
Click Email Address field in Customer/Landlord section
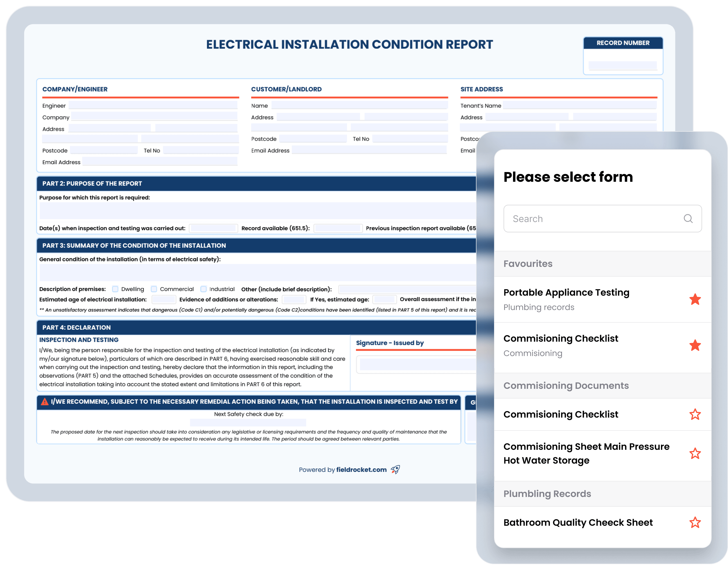pos(369,150)
